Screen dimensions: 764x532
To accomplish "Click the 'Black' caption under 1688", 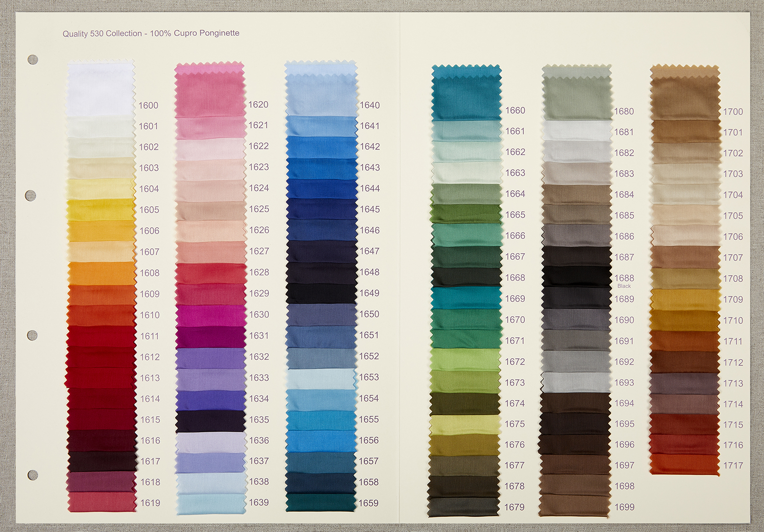I will (624, 286).
